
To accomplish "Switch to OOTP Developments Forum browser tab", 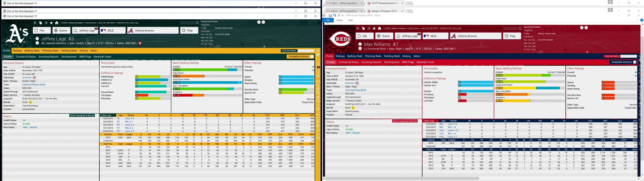I will [x=385, y=3].
